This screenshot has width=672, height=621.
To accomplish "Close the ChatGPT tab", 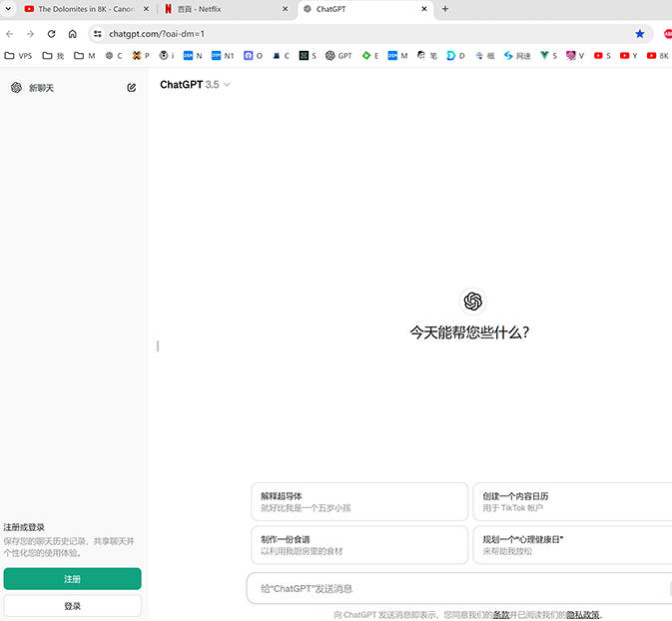I will [423, 9].
